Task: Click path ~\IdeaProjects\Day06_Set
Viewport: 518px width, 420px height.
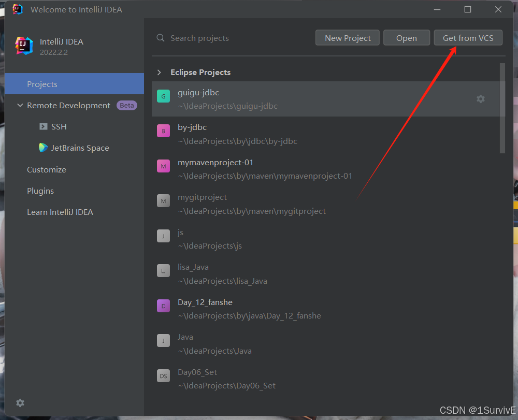Action: click(227, 386)
